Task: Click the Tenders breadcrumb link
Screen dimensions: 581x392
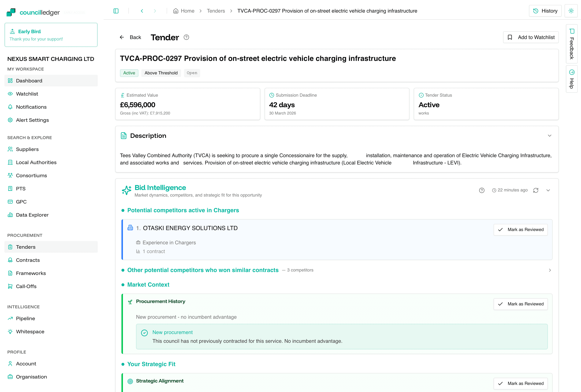Action: (216, 11)
